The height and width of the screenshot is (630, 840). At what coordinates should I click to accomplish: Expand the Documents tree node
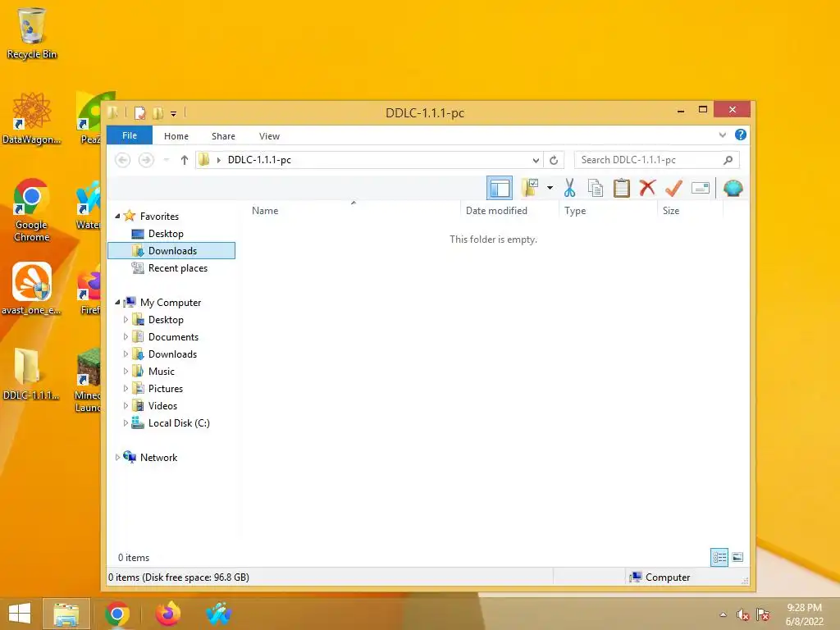126,337
